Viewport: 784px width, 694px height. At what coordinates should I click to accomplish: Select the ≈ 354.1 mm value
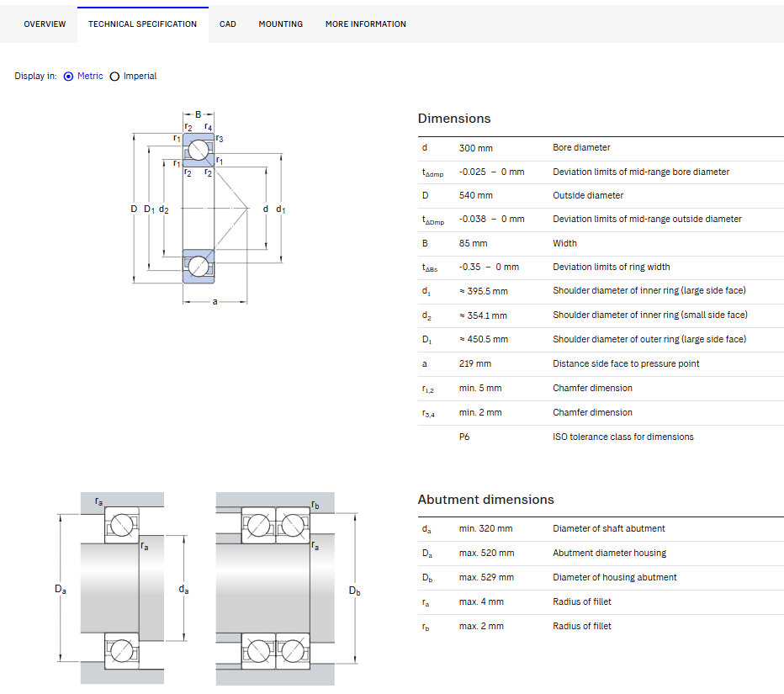tap(483, 315)
